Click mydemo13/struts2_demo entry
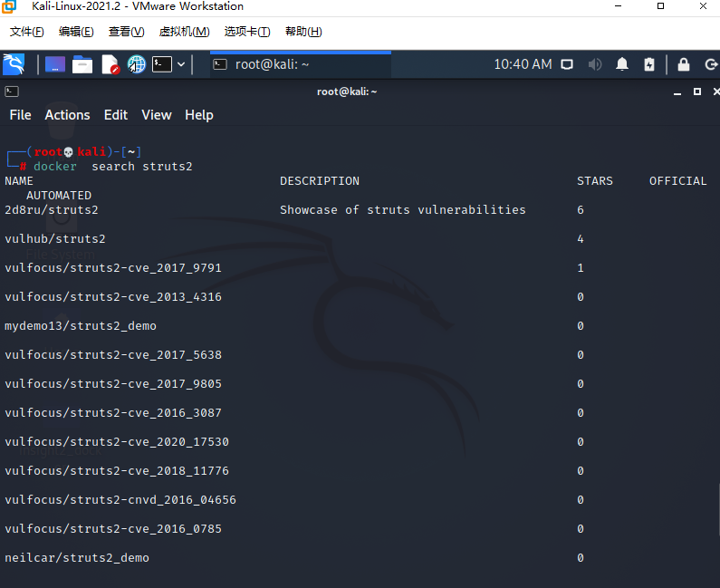The height and width of the screenshot is (588, 720). pos(81,325)
